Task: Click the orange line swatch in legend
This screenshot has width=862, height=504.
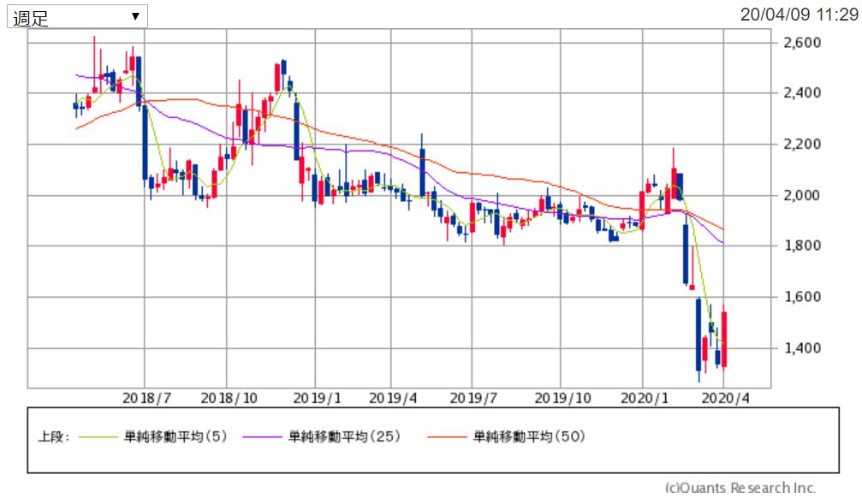Action: click(x=447, y=437)
